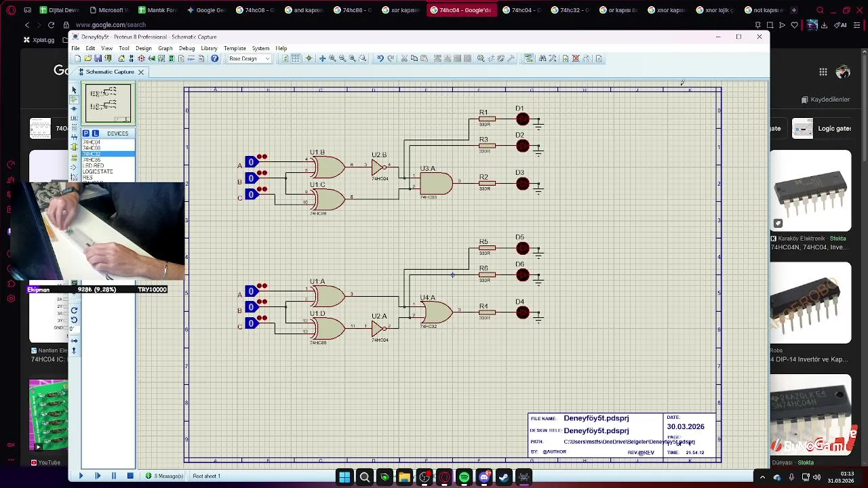The width and height of the screenshot is (868, 488).
Task: Open Steam from the Windows taskbar
Action: coord(504,477)
